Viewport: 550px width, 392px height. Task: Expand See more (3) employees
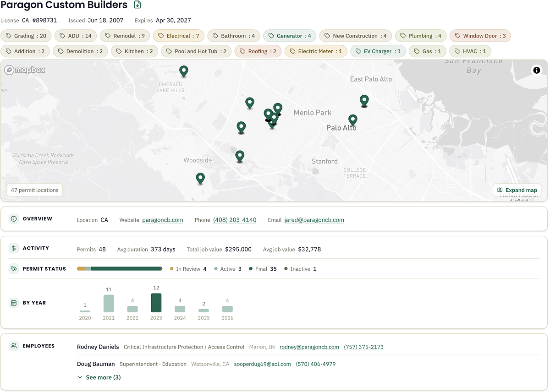pos(99,377)
